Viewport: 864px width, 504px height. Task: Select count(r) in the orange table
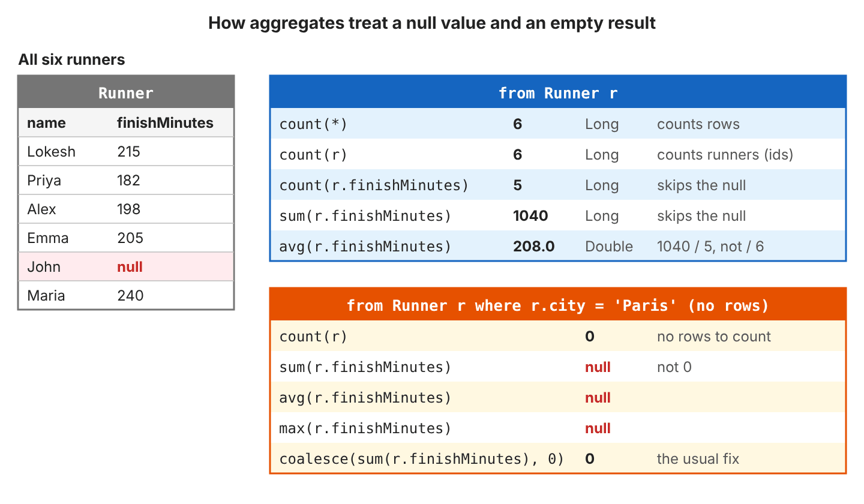tap(313, 337)
